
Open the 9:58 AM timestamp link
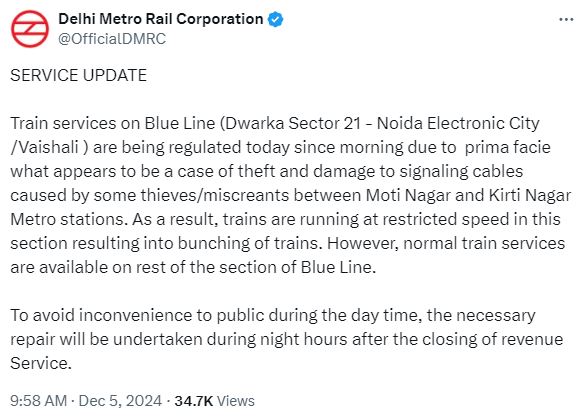point(39,401)
